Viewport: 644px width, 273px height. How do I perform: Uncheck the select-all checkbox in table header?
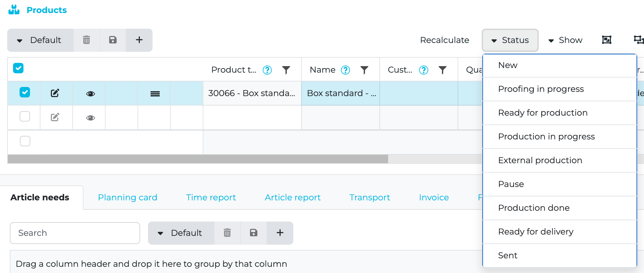tap(18, 68)
